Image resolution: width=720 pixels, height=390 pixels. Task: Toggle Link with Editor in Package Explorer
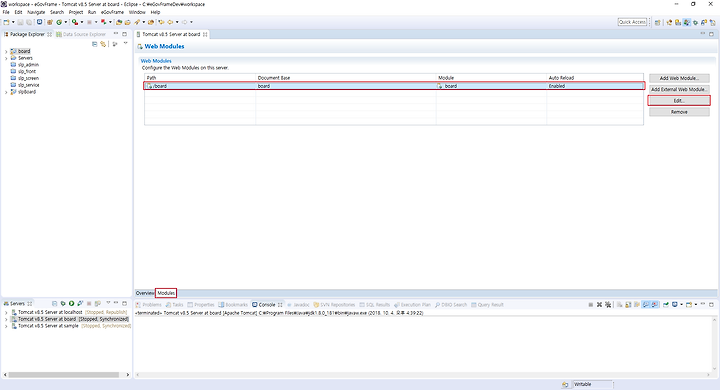[103, 44]
